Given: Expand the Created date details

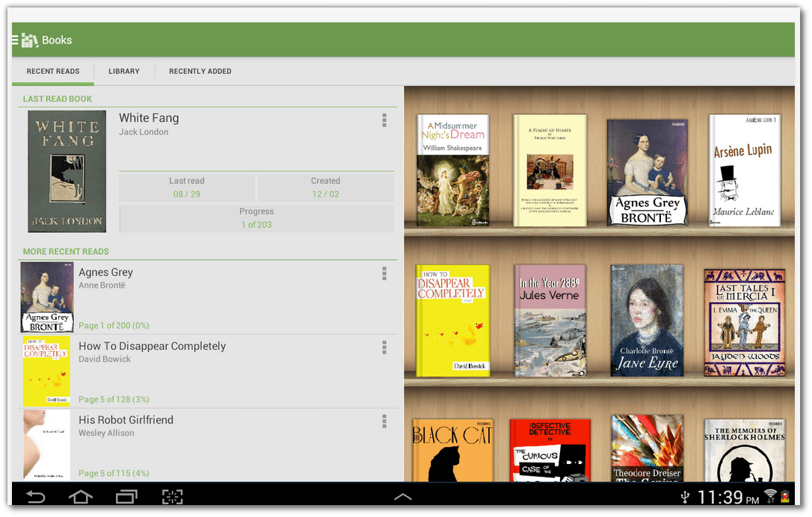Looking at the screenshot, I should [325, 187].
